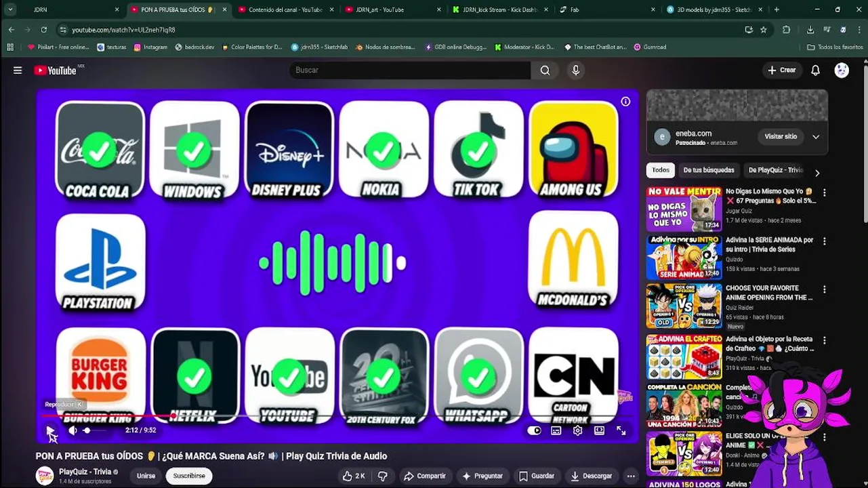Open Instagram bookmark
868x488 pixels.
[150, 47]
